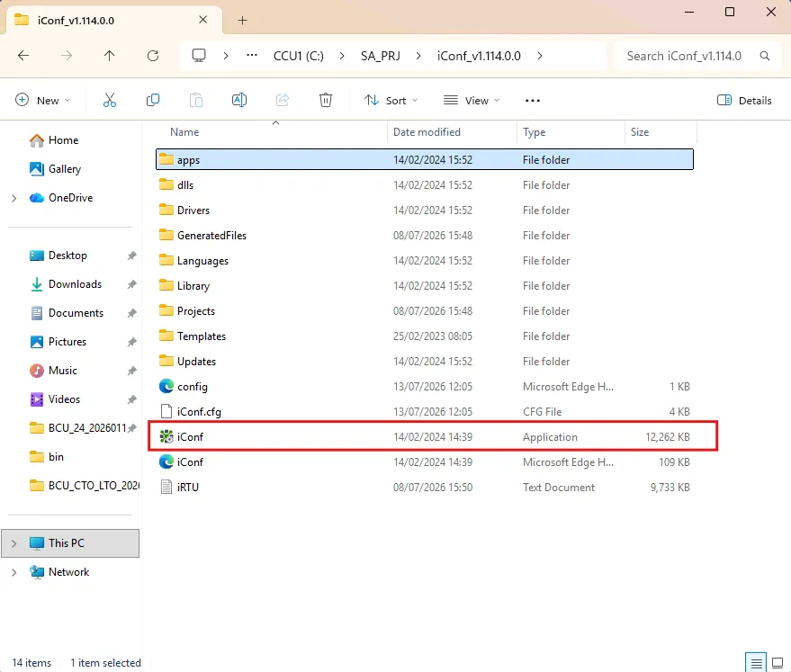The height and width of the screenshot is (672, 791).
Task: Open the View dropdown menu
Action: pyautogui.click(x=472, y=101)
